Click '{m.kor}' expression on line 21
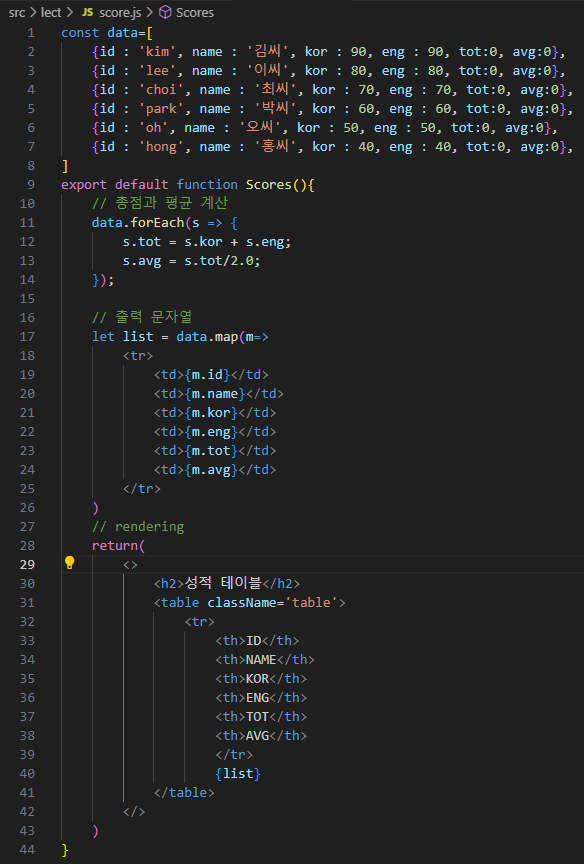This screenshot has height=864, width=584. click(x=211, y=413)
